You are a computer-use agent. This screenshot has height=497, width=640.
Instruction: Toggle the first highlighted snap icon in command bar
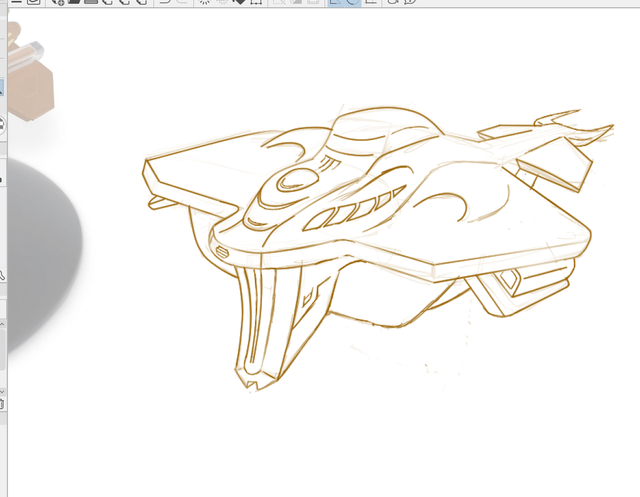(x=335, y=2)
